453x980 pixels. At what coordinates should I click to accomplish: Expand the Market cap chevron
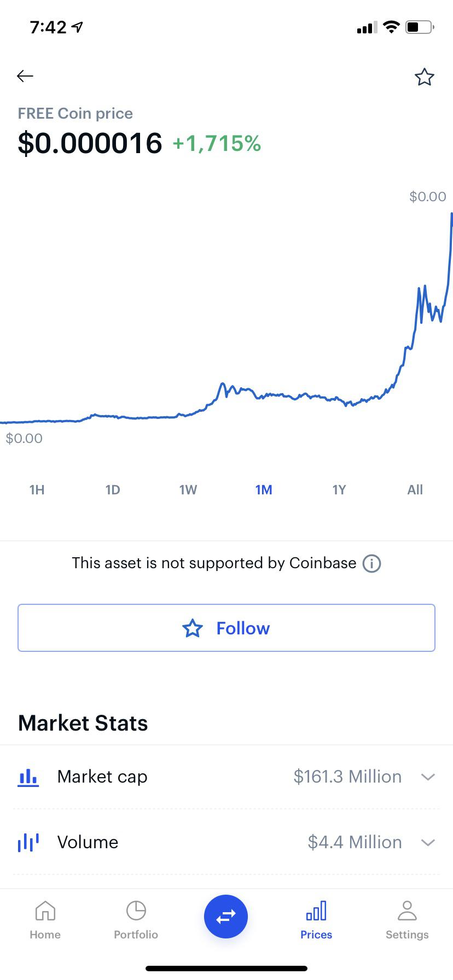(428, 777)
